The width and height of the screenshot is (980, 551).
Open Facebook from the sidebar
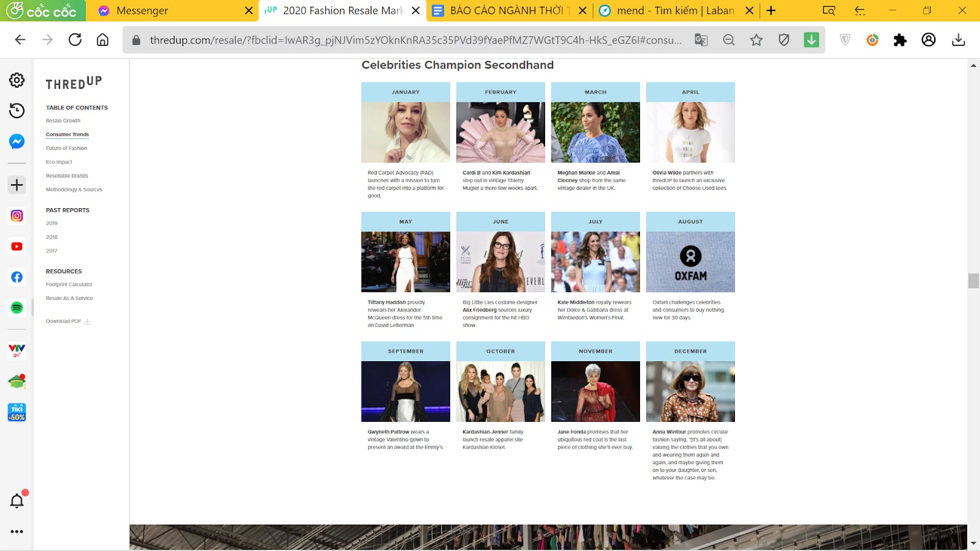[17, 277]
